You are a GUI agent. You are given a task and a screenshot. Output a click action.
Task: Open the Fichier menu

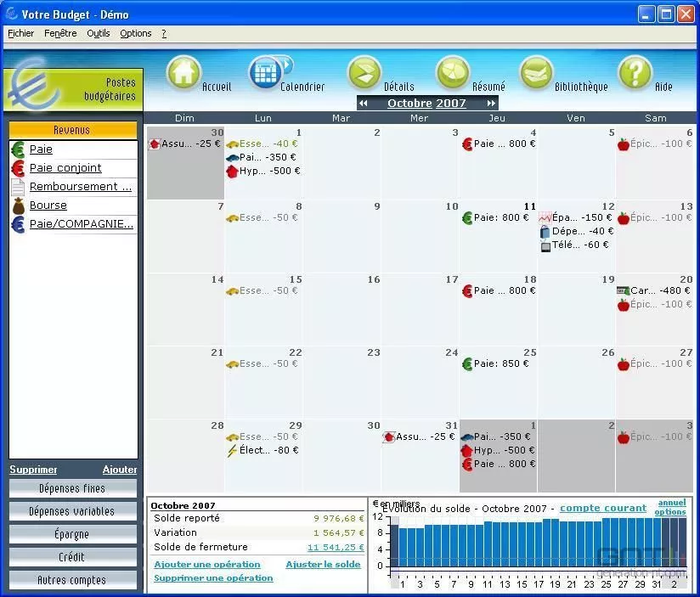coord(20,33)
